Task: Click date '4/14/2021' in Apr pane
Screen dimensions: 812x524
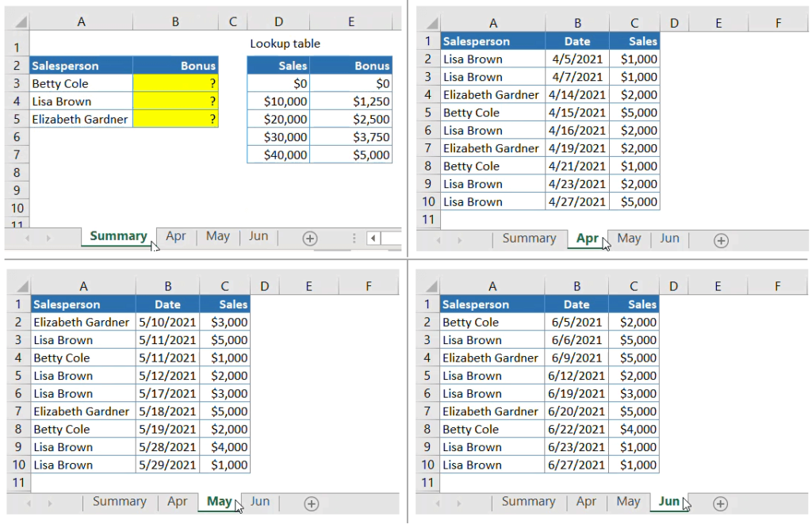Action: pos(577,95)
